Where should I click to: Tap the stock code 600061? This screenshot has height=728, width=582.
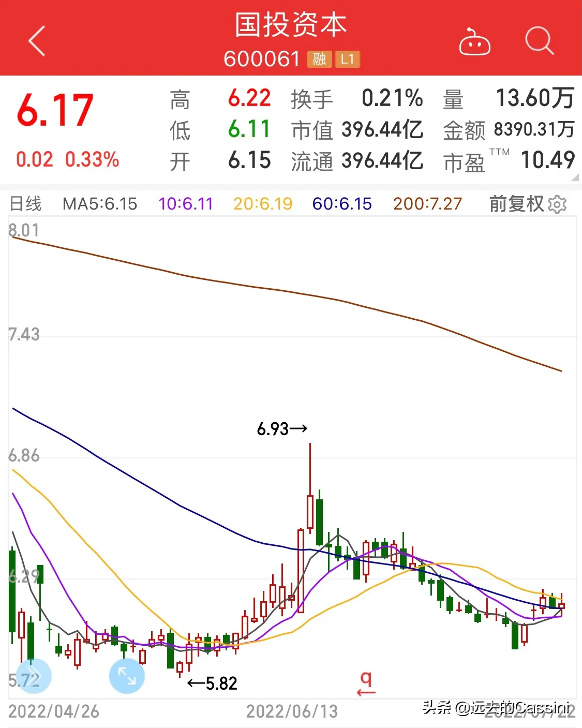[x=262, y=59]
